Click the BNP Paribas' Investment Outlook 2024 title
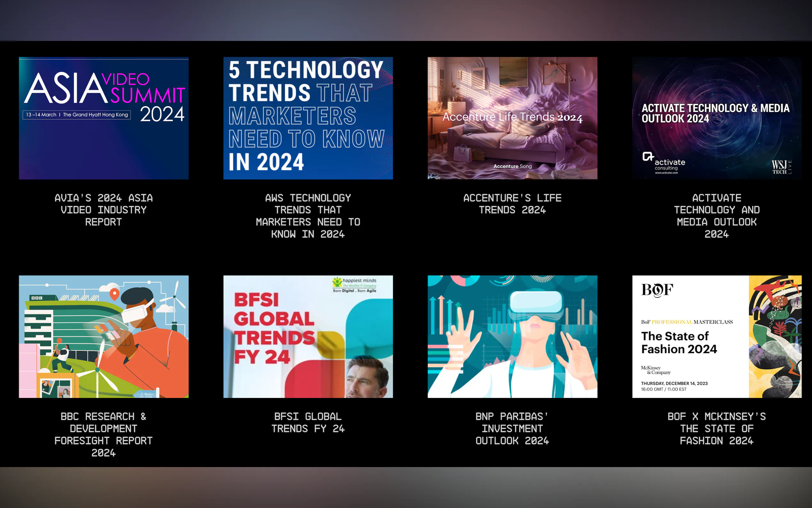Viewport: 812px width, 508px height. click(x=512, y=428)
